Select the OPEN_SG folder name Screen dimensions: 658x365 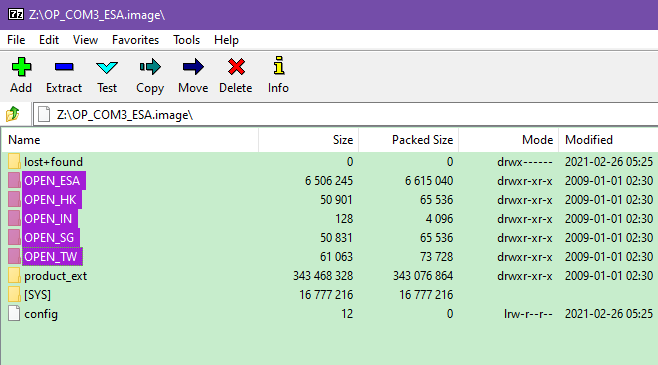(49, 237)
